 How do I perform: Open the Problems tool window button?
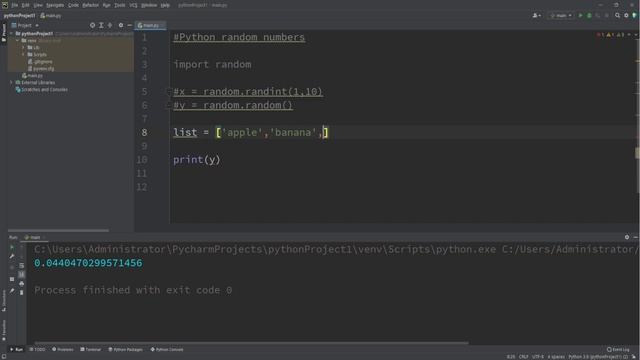(63, 349)
